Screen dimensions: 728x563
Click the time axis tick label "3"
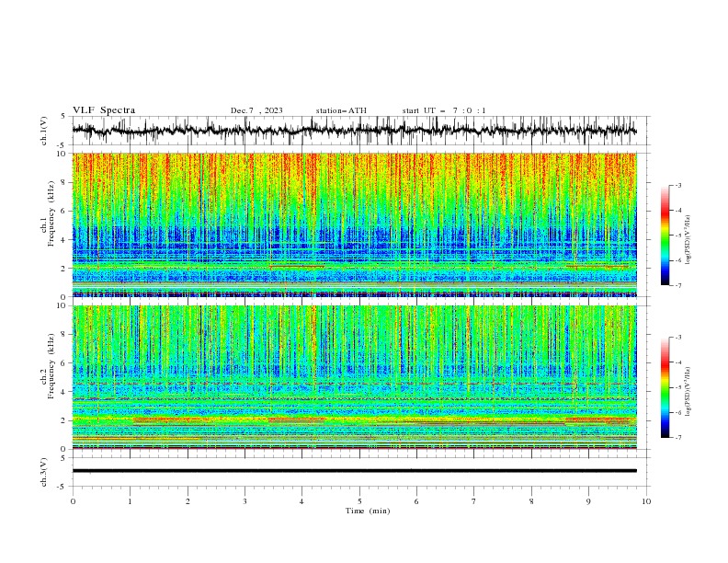coord(245,501)
